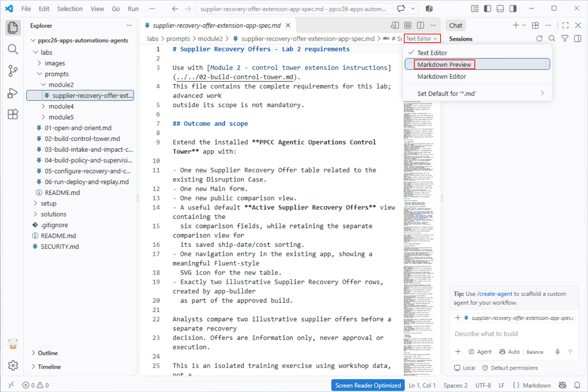Open the Default permissions setting

[x=510, y=368]
